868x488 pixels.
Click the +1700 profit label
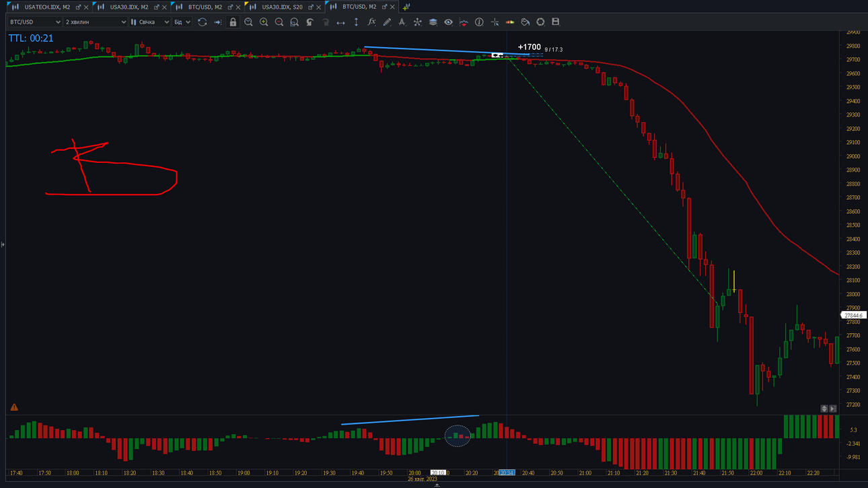(x=530, y=47)
